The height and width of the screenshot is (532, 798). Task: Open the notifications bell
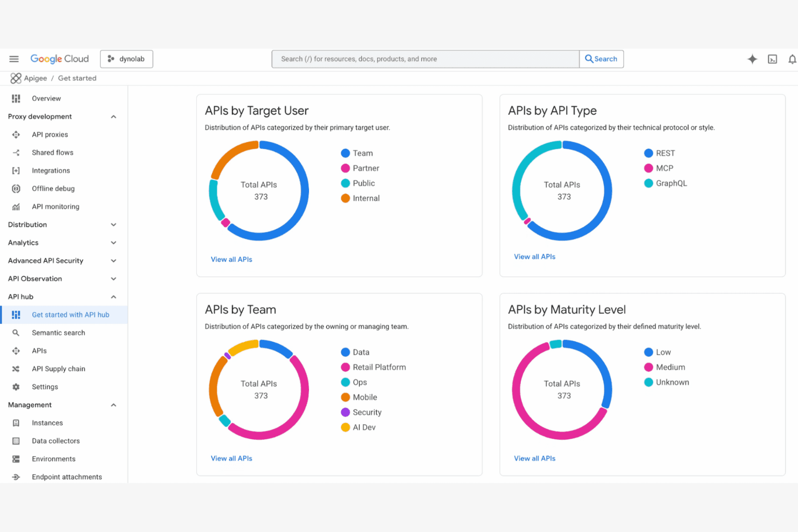pyautogui.click(x=792, y=59)
